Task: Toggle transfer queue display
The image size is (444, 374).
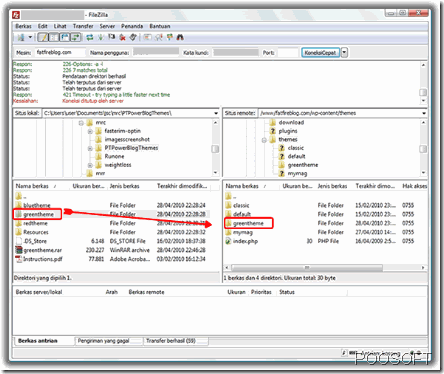Action: [76, 37]
